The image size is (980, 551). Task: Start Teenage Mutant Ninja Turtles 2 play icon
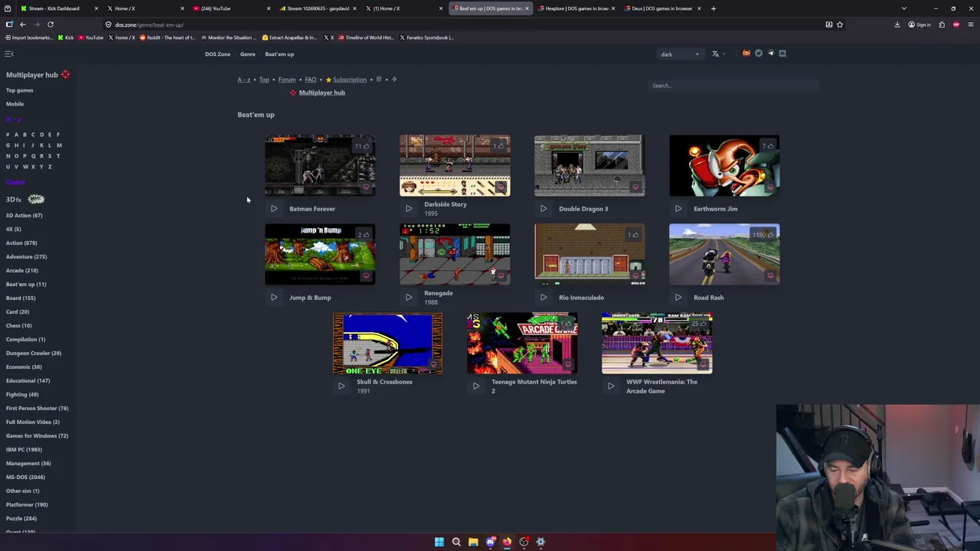(476, 386)
